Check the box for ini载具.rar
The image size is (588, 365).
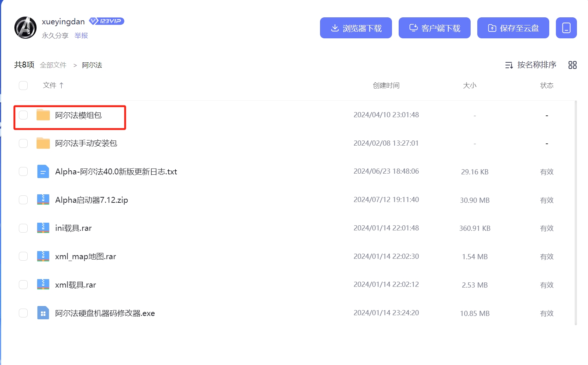point(23,228)
